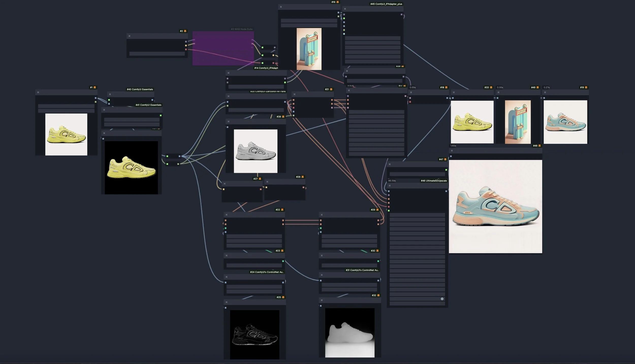Viewport: 635px width, 364px height.
Task: Click the '86.59s' execution time label
Action: click(392, 181)
